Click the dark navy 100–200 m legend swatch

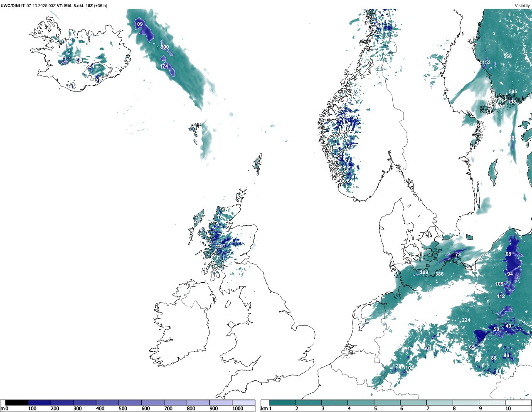(x=39, y=402)
